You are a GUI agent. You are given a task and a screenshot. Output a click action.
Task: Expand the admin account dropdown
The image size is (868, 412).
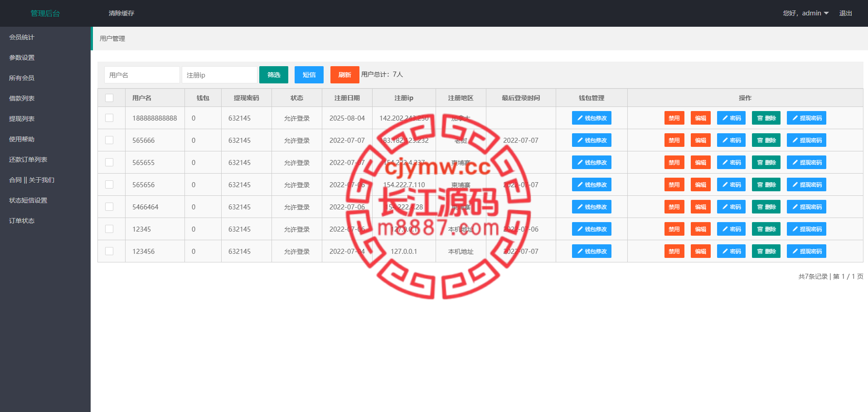806,13
